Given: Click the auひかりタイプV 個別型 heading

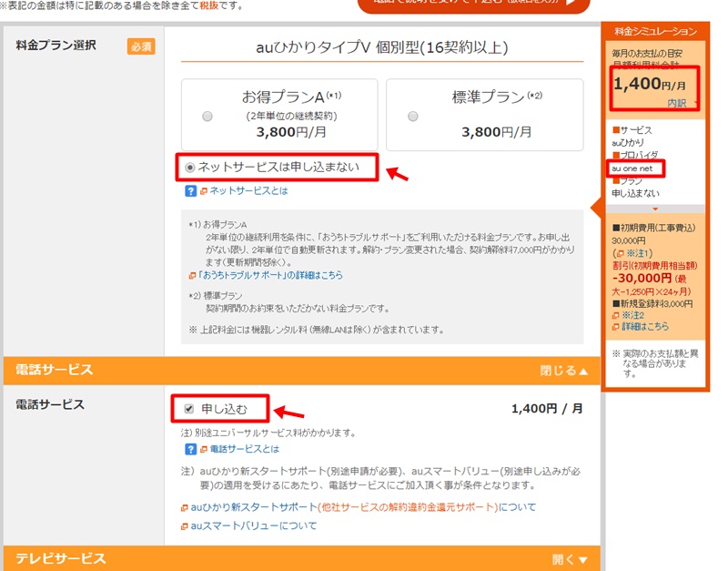Looking at the screenshot, I should [x=381, y=47].
